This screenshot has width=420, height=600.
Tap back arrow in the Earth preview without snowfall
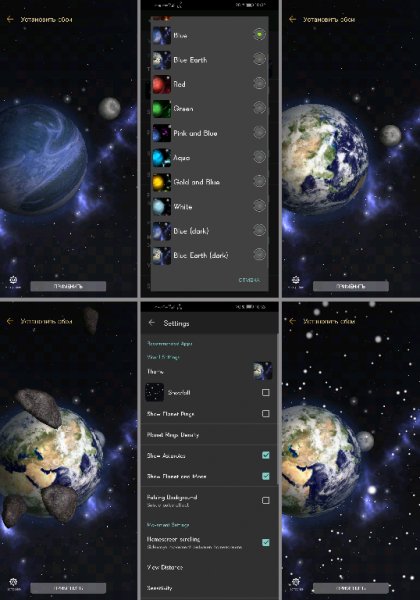pos(293,19)
